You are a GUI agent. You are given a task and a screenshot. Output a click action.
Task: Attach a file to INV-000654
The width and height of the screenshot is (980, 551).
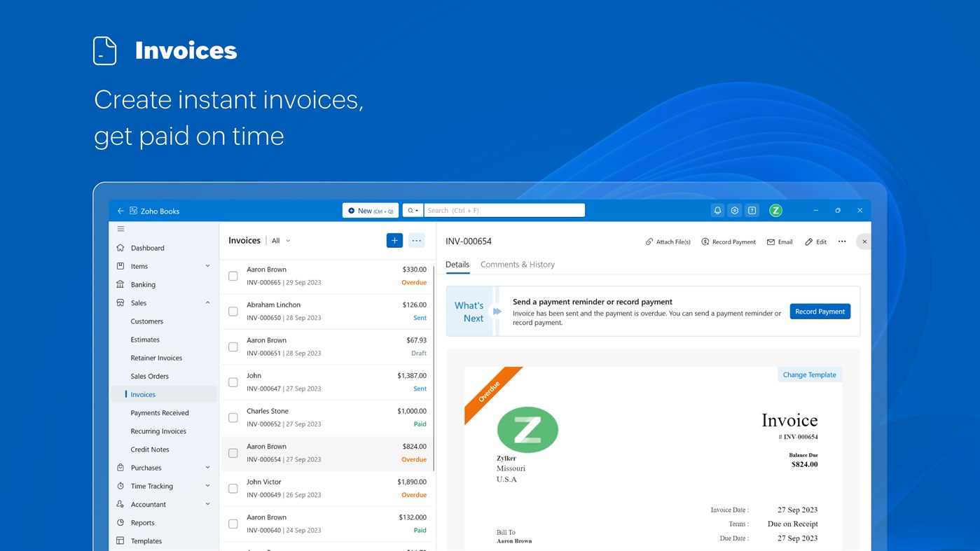point(667,242)
